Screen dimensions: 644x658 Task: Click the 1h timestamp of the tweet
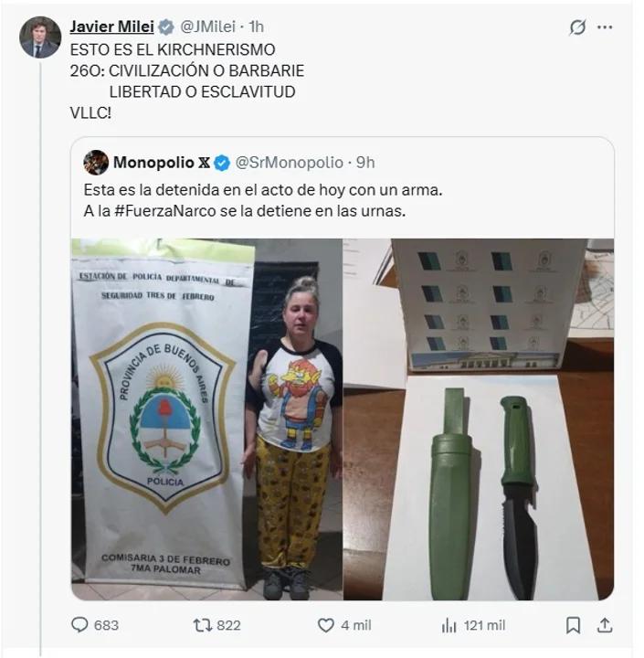[256, 27]
